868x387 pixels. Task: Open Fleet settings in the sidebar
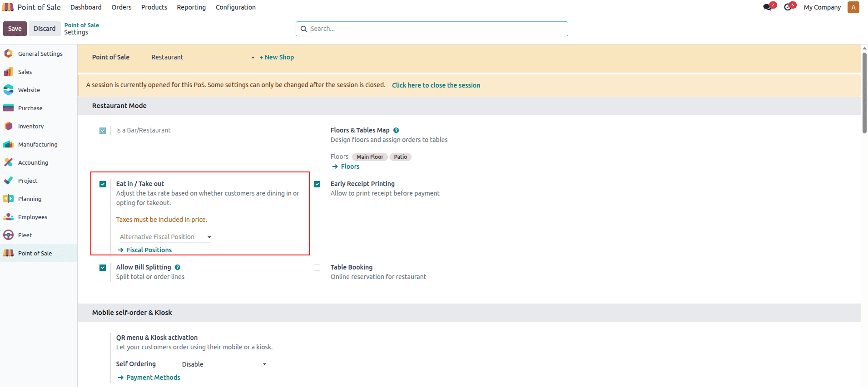(x=39, y=235)
